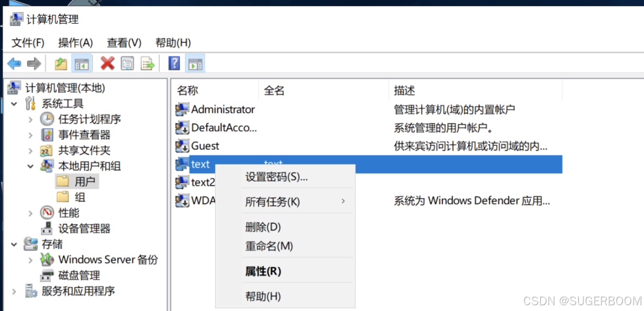Click the Export List toolbar icon
This screenshot has width=644, height=311.
coord(148,64)
